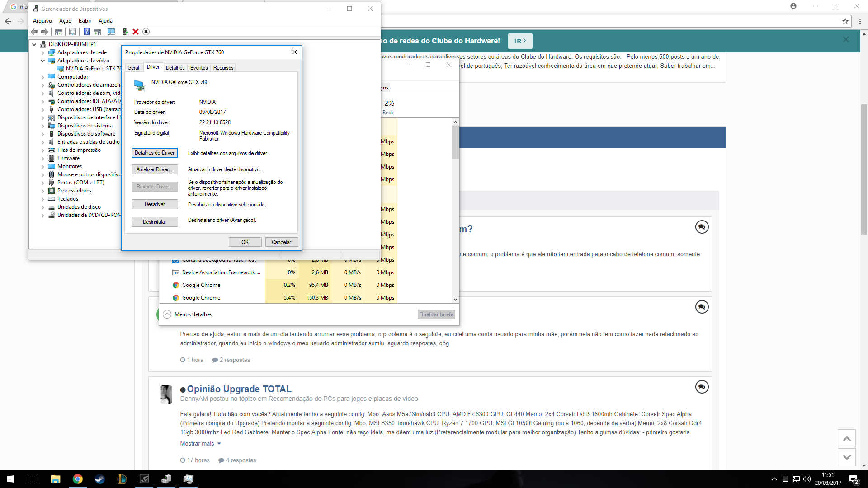Click the Update driver toolbar icon

[x=125, y=32]
